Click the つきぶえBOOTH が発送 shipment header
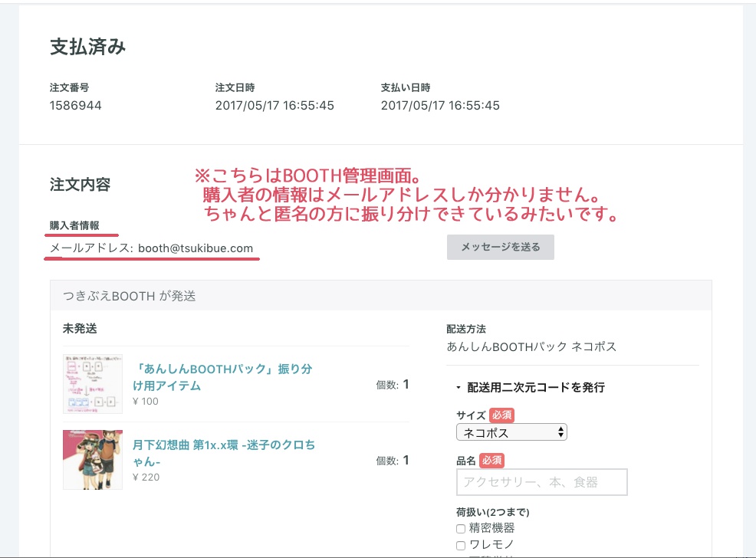Viewport: 756px width, 558px height. click(127, 296)
